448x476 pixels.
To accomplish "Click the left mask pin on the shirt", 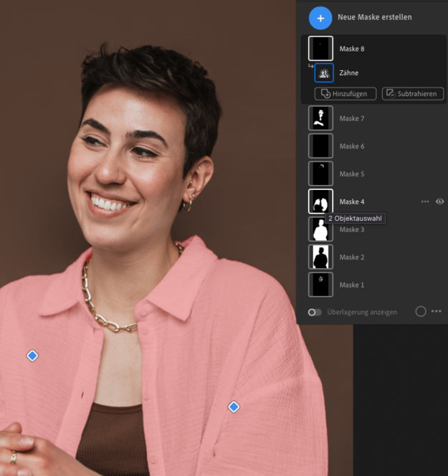I will tap(32, 356).
